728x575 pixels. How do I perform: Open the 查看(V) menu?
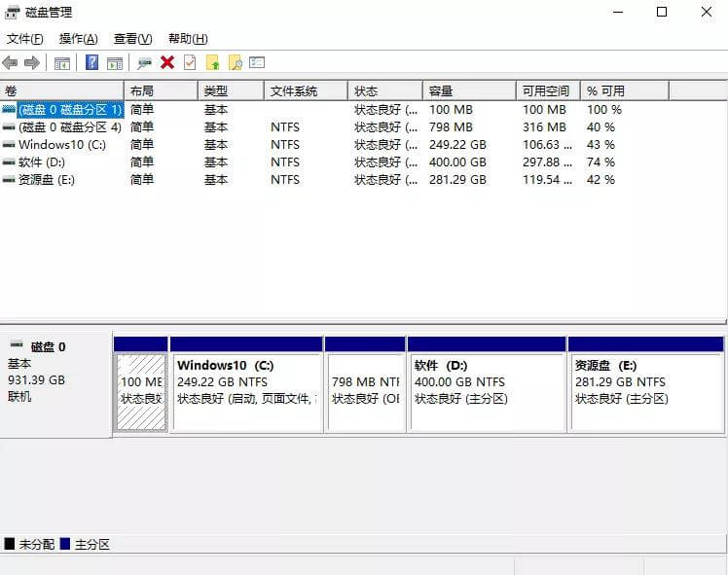(x=132, y=39)
